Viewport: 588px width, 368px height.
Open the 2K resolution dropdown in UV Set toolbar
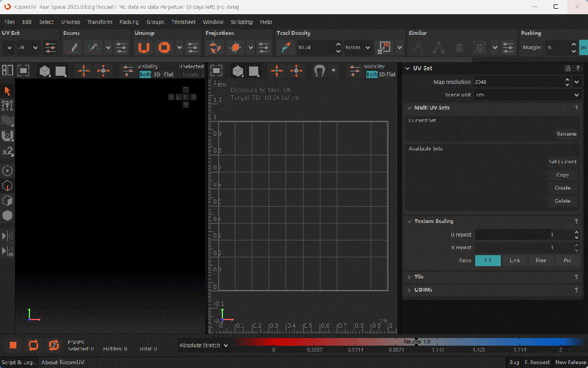28,47
